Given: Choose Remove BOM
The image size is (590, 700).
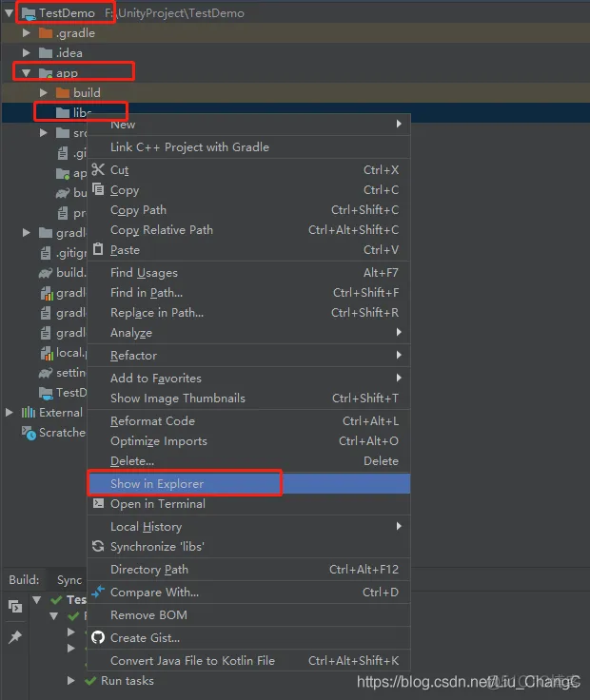Looking at the screenshot, I should click(x=248, y=614).
